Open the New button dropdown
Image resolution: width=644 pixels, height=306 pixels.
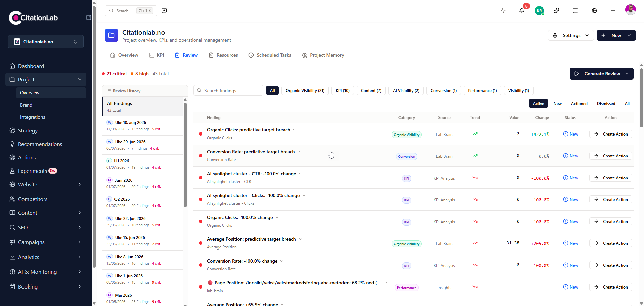tap(629, 35)
